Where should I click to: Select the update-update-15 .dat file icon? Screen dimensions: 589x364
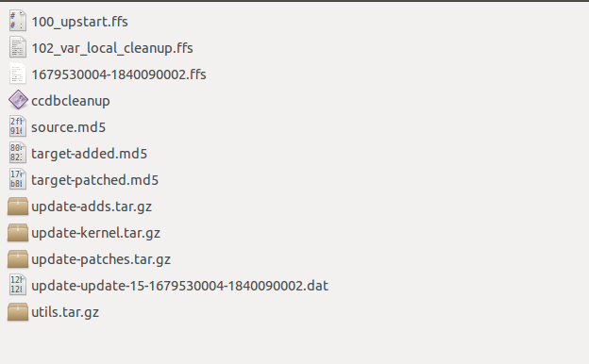[18, 285]
